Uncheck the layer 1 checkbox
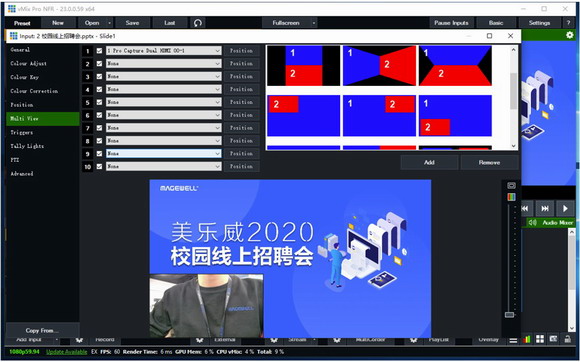The width and height of the screenshot is (580, 362). pyautogui.click(x=99, y=51)
